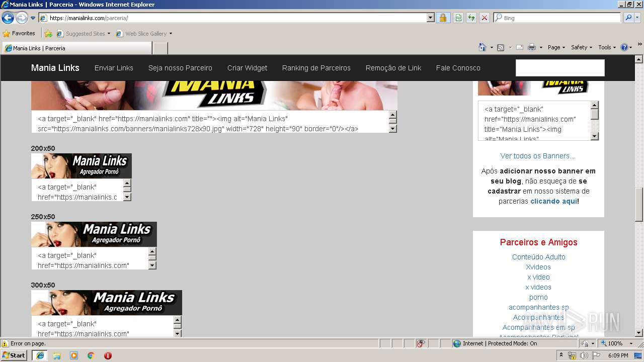Expand the Home button dropdown arrow

click(x=492, y=47)
